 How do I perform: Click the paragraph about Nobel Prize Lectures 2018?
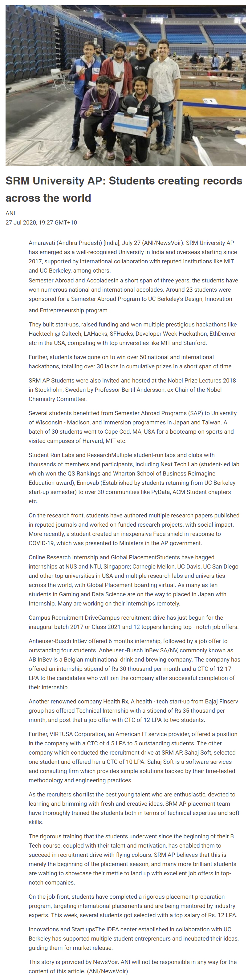pos(132,390)
